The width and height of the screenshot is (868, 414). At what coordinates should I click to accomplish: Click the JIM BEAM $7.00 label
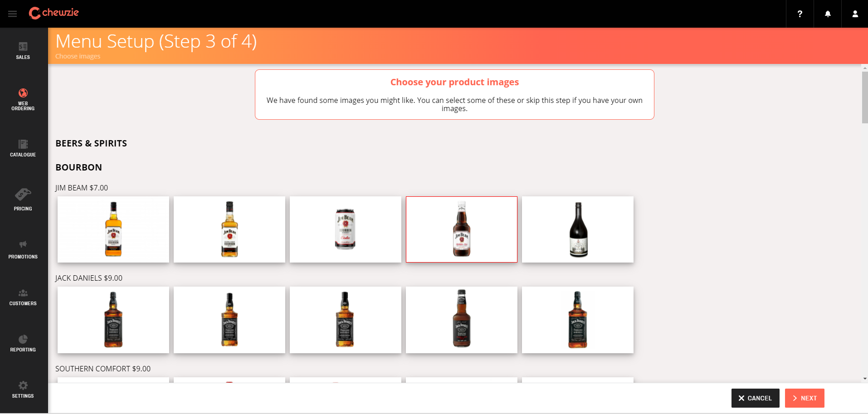(x=82, y=188)
